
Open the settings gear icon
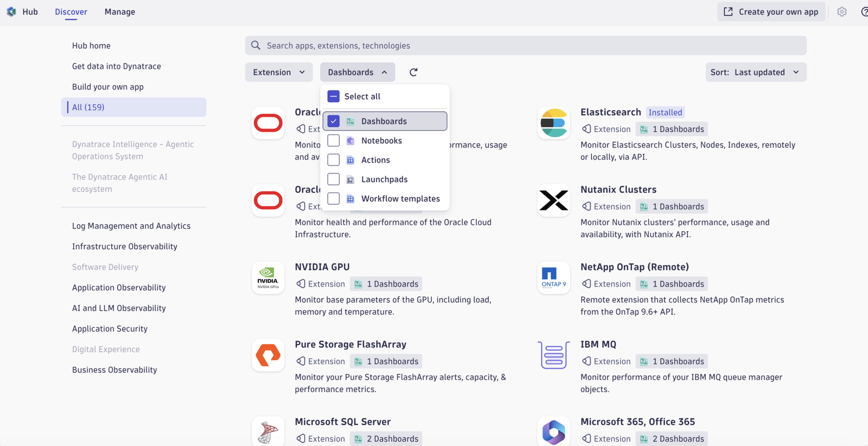click(x=841, y=11)
